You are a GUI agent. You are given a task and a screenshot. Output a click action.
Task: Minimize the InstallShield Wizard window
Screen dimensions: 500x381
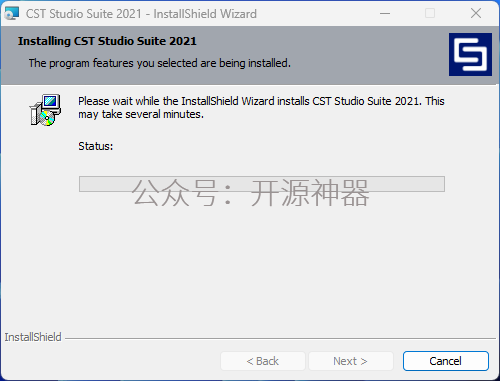[385, 14]
